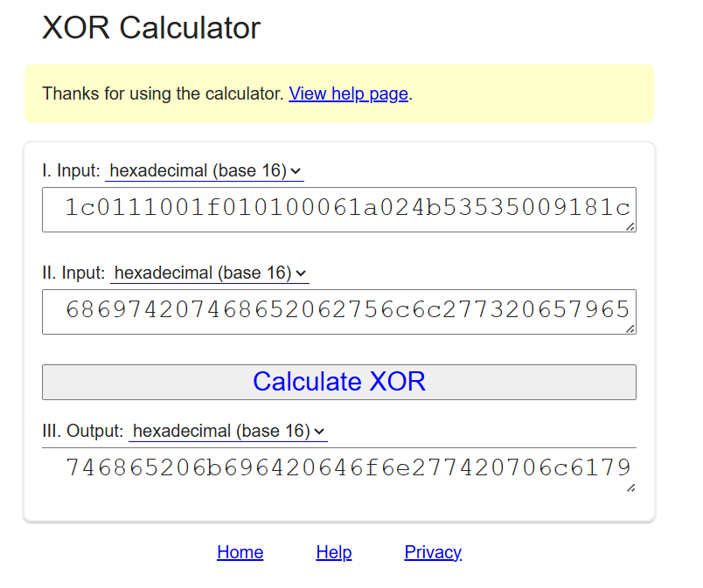Open the II. Input base dropdown
Image resolution: width=703 pixels, height=588 pixels.
coord(209,273)
